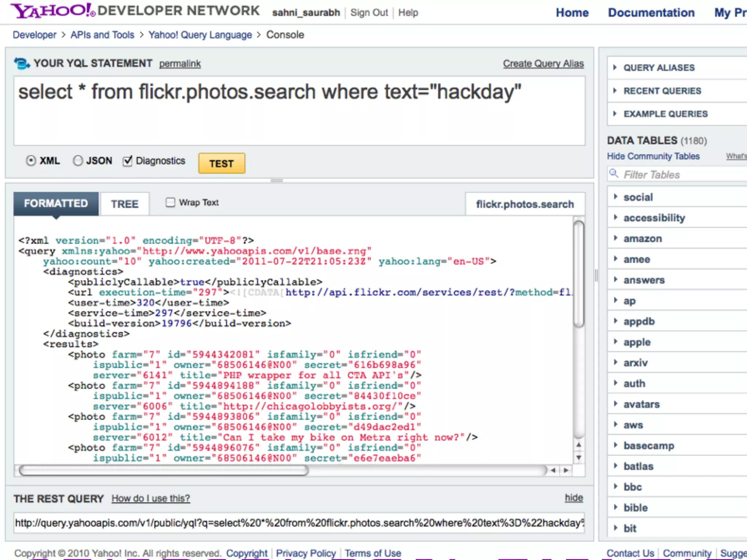
Task: Open the flickr.photos.search table tab
Action: click(x=525, y=204)
